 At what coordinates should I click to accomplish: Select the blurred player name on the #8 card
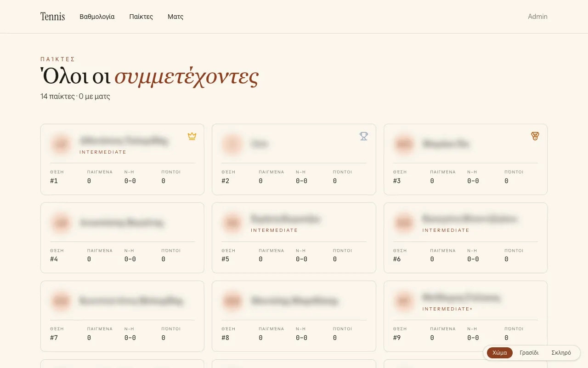click(x=294, y=301)
